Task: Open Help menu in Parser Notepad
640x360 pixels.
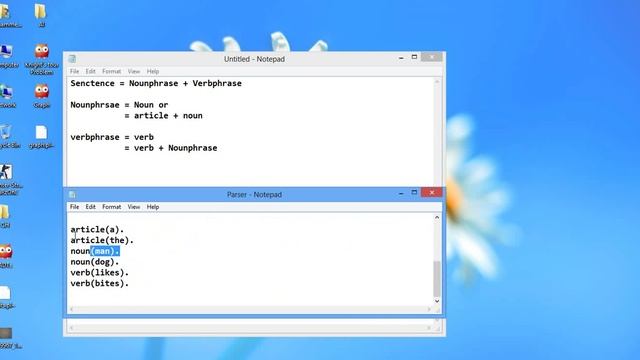Action: 153,207
